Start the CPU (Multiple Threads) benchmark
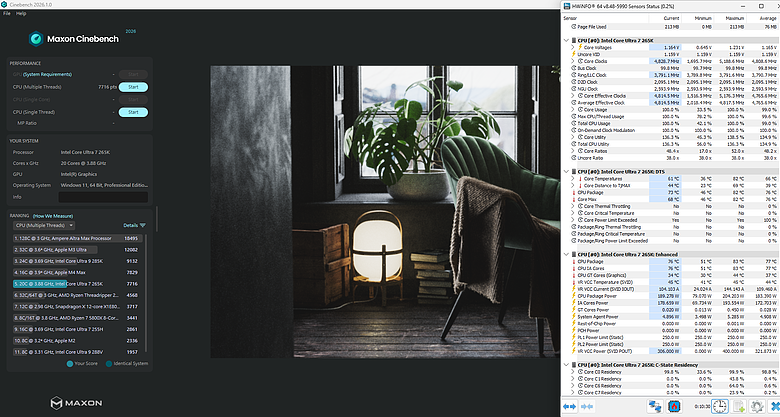The image size is (780, 417). coord(133,87)
